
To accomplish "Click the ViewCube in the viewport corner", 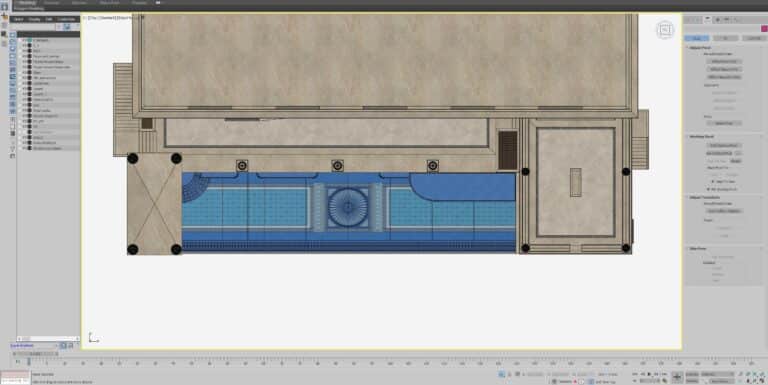I will tap(665, 30).
